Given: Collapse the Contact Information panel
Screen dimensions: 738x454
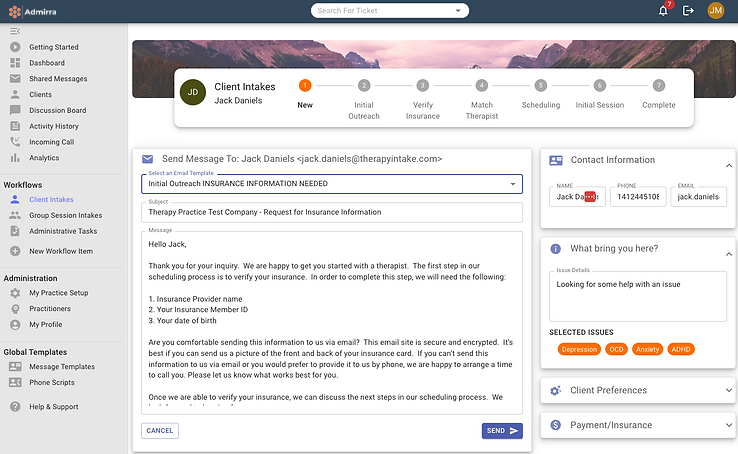Looking at the screenshot, I should click(x=729, y=166).
